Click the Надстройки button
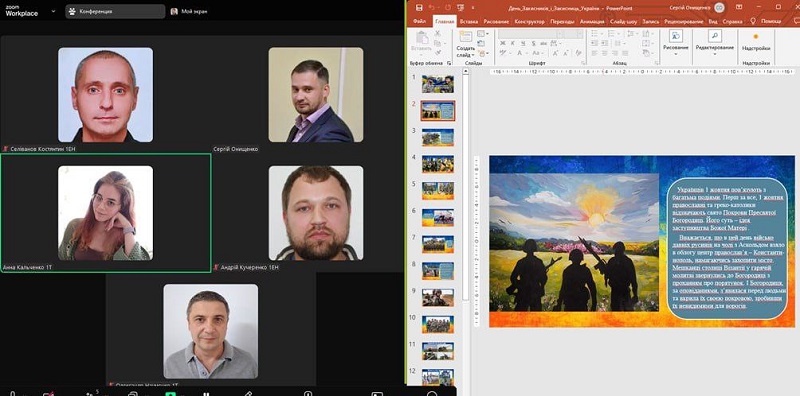This screenshot has height=396, width=800. coord(756,42)
